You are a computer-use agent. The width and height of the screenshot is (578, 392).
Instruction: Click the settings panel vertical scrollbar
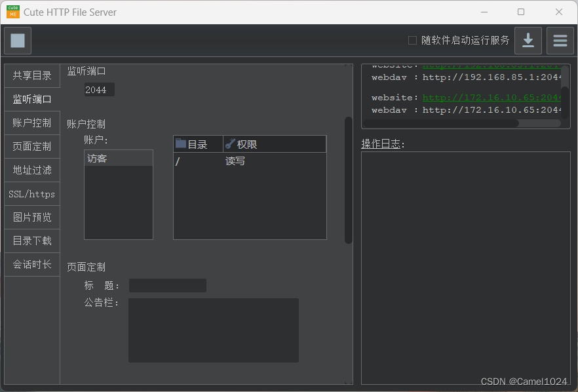pyautogui.click(x=349, y=180)
